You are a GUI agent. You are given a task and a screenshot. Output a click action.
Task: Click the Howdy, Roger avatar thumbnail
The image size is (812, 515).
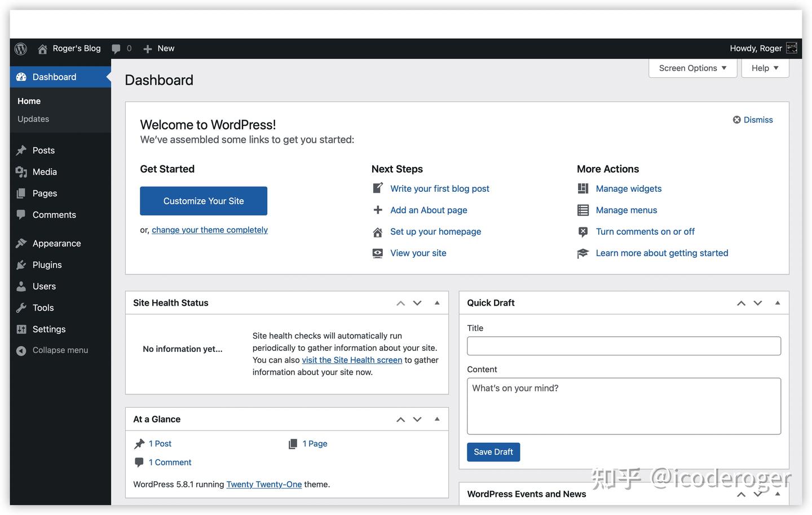[x=792, y=48]
